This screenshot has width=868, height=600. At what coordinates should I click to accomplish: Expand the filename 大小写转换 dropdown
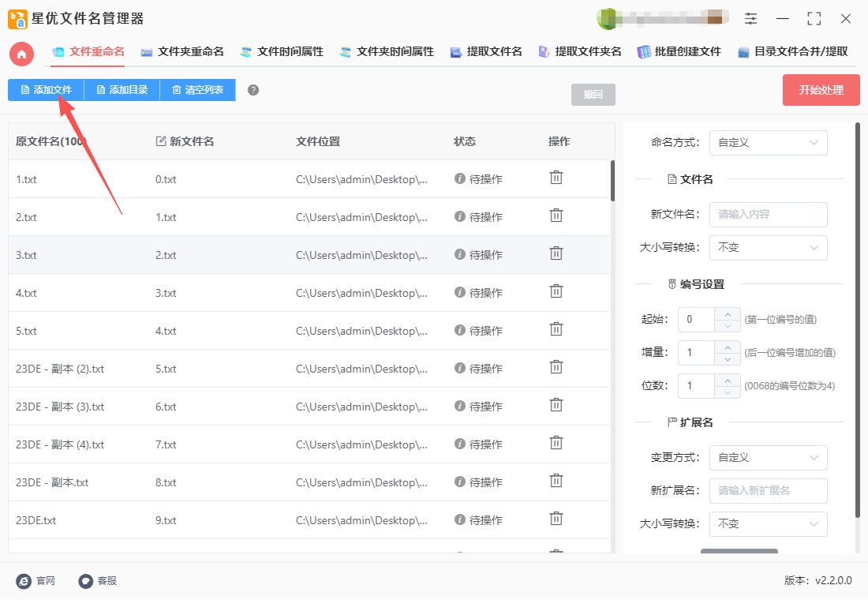pyautogui.click(x=768, y=248)
